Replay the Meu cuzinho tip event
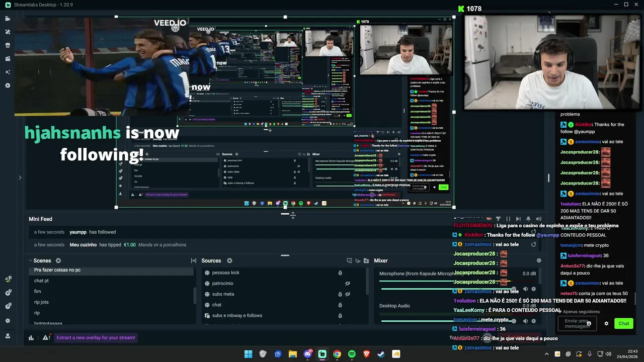The width and height of the screenshot is (644, 362). pos(533,244)
